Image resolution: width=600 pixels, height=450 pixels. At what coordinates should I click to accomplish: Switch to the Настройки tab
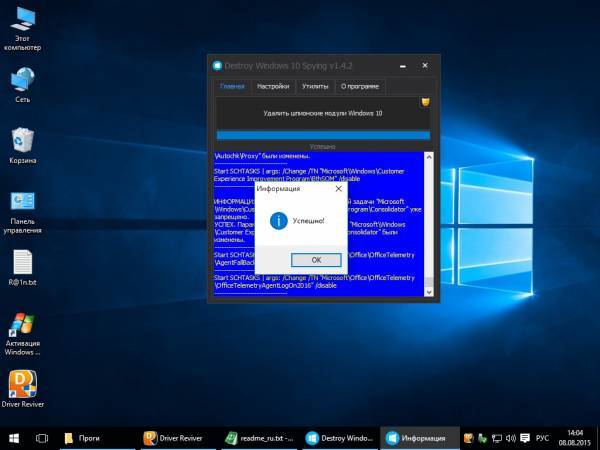(x=273, y=87)
